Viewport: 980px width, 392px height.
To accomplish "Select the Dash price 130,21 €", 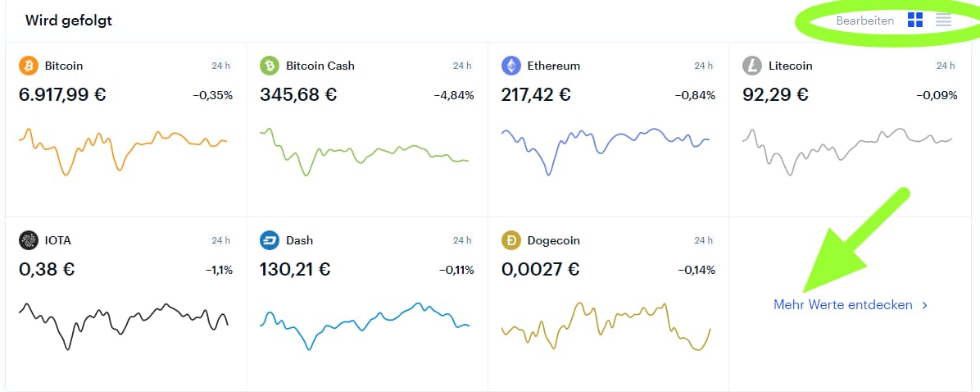I will (x=295, y=270).
